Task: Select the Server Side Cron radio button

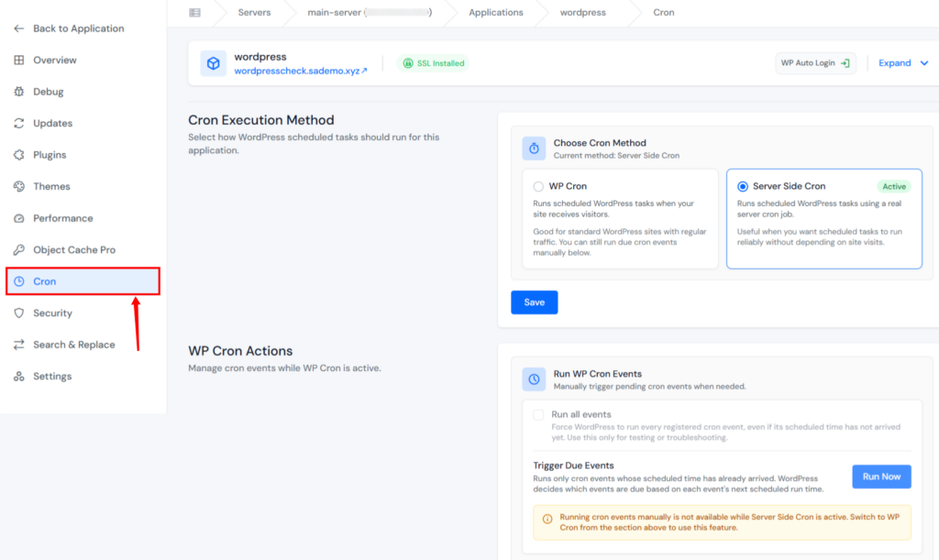Action: [743, 187]
